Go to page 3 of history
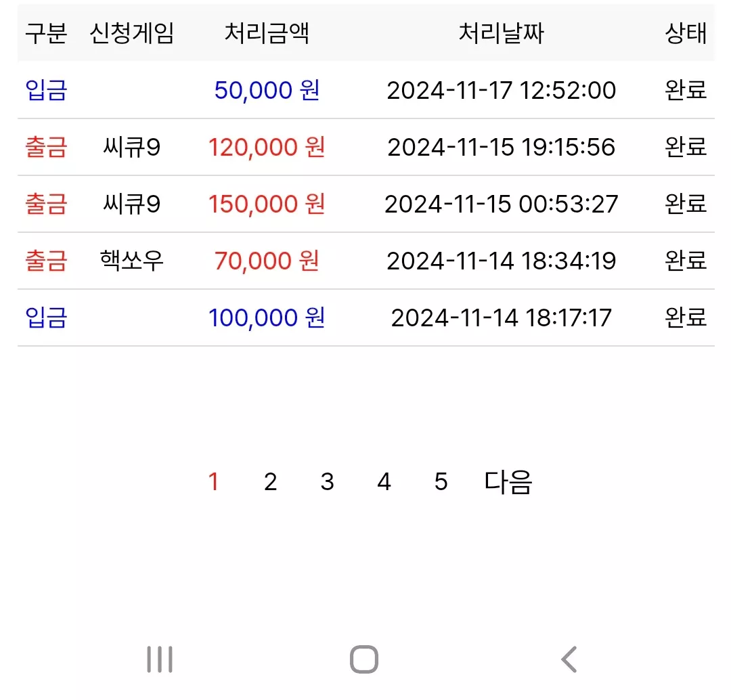The width and height of the screenshot is (731, 700). (x=328, y=482)
